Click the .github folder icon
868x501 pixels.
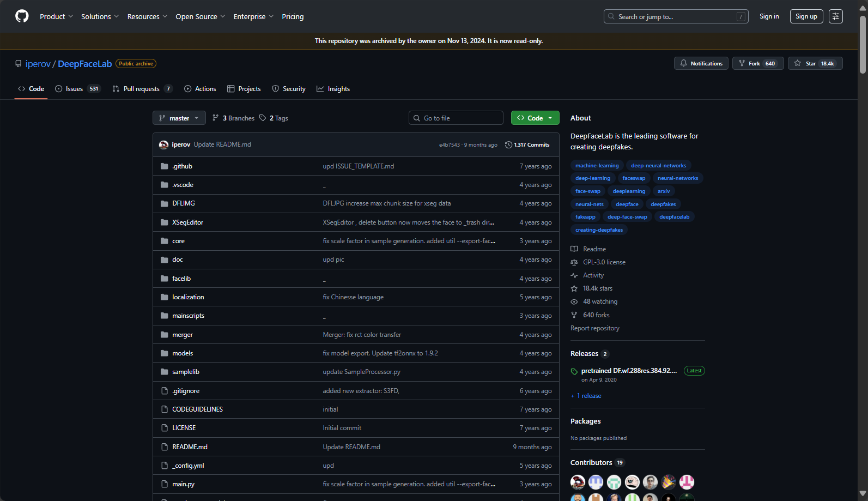[164, 166]
